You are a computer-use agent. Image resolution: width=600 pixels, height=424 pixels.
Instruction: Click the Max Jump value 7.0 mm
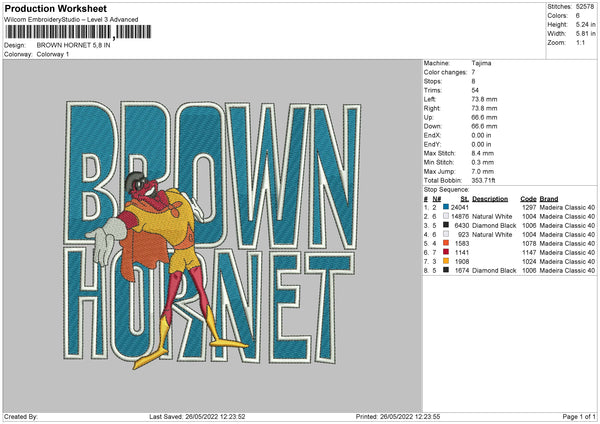click(x=483, y=171)
